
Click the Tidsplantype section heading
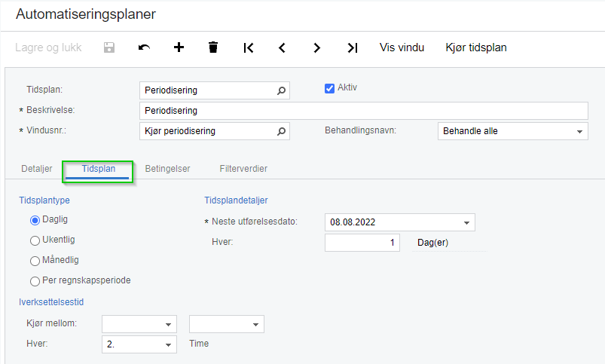(x=44, y=200)
